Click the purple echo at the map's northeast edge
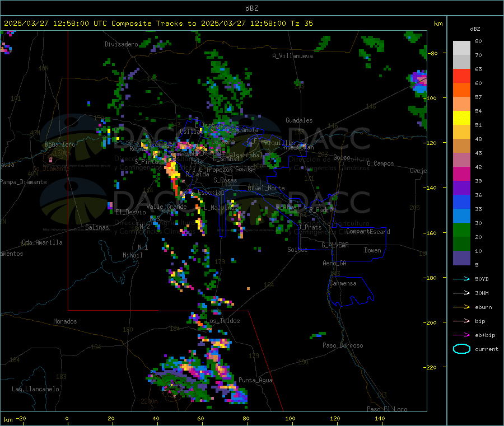This screenshot has width=504, height=426. [419, 81]
